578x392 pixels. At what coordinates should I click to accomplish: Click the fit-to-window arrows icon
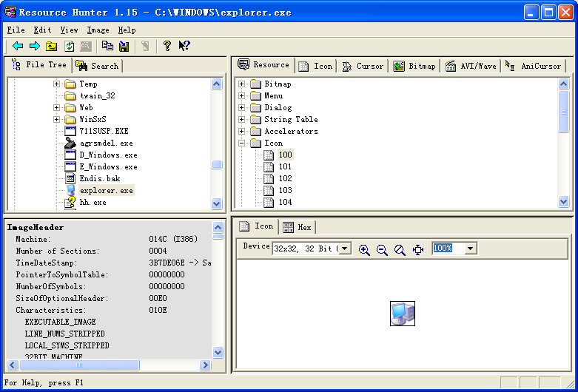click(x=418, y=250)
